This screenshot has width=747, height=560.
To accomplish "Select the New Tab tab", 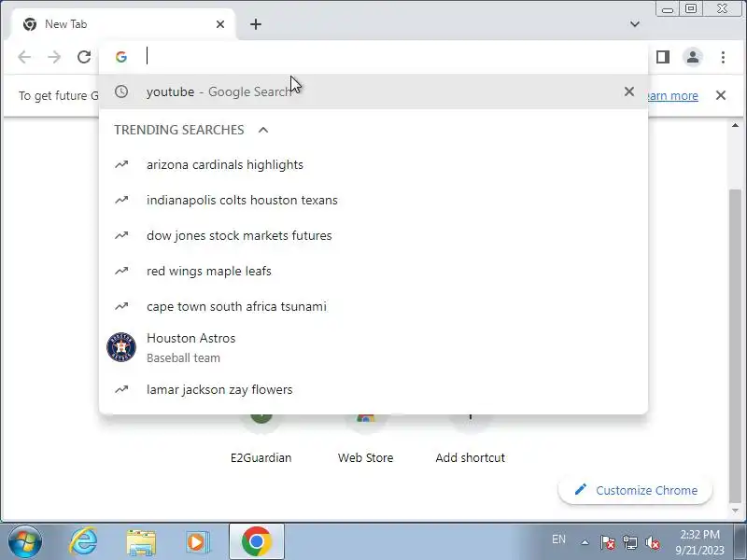I will tap(122, 24).
